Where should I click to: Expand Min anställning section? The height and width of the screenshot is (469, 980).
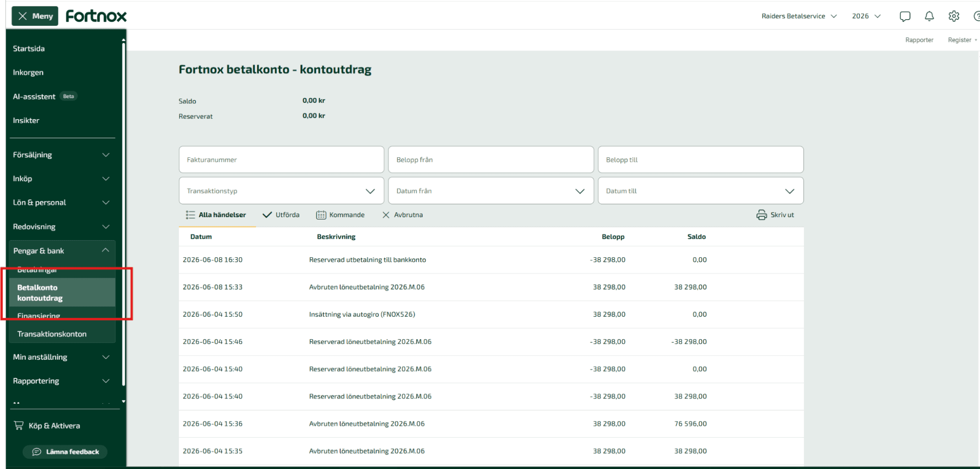click(x=62, y=357)
